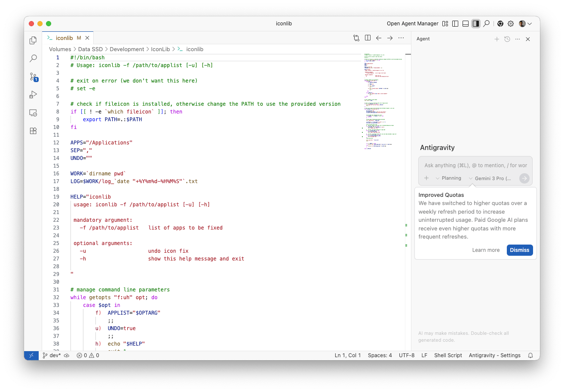Toggle the bottom panel visibility

click(465, 24)
